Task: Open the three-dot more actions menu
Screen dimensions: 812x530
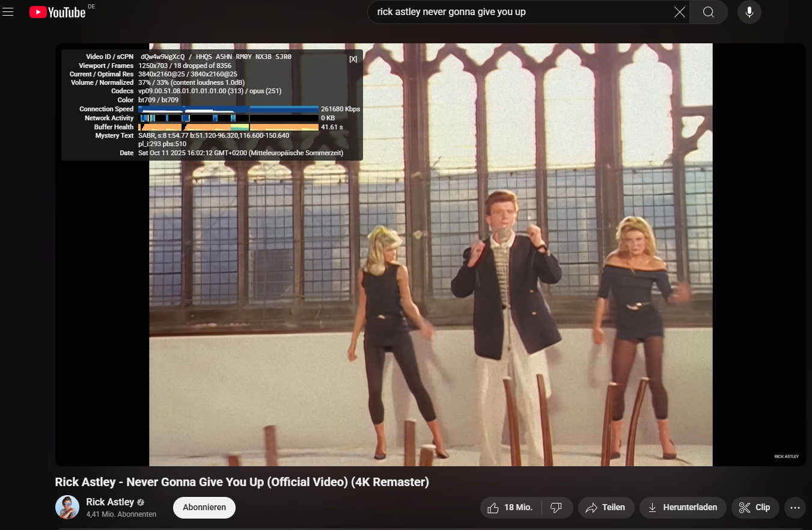Action: click(795, 508)
